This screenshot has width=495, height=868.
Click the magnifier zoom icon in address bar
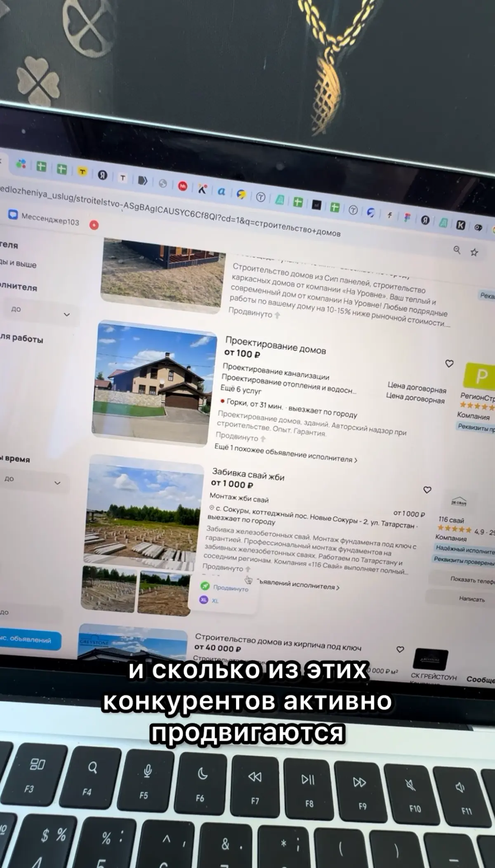[x=457, y=250]
